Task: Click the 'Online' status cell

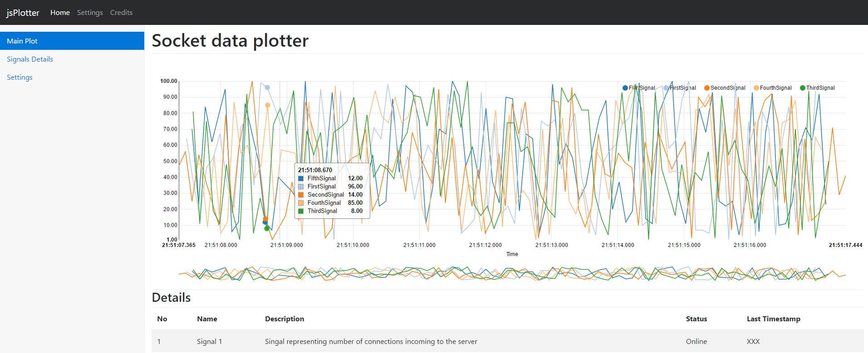Action: pyautogui.click(x=696, y=341)
